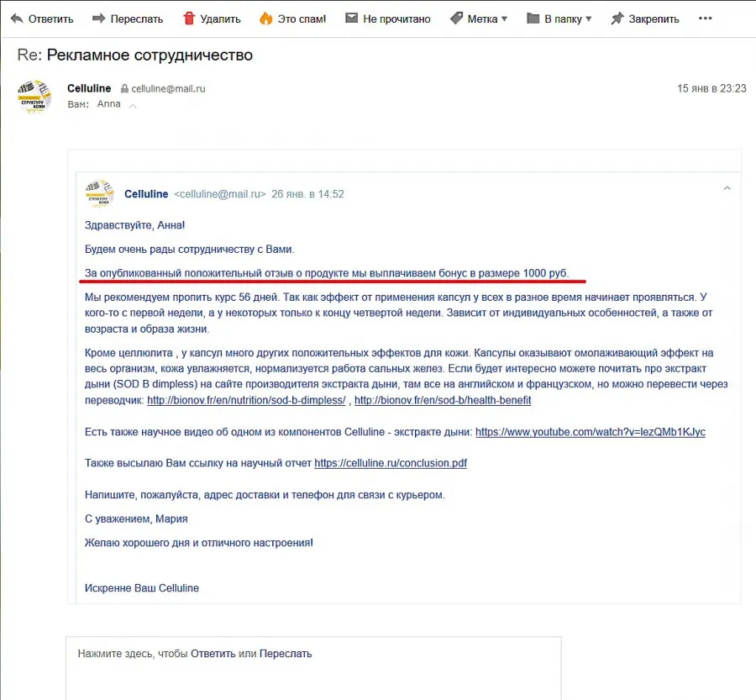Click the Не прочитано toolbar label
756x700 pixels.
point(396,18)
